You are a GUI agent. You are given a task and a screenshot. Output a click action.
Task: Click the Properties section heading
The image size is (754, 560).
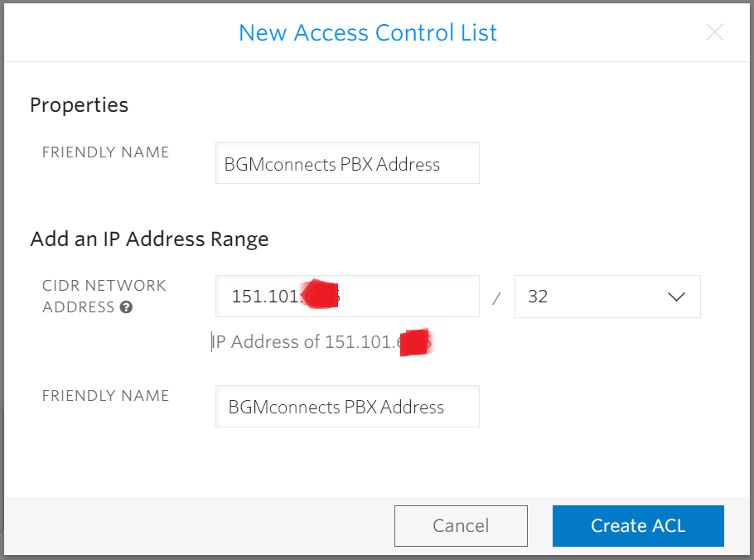pos(80,105)
